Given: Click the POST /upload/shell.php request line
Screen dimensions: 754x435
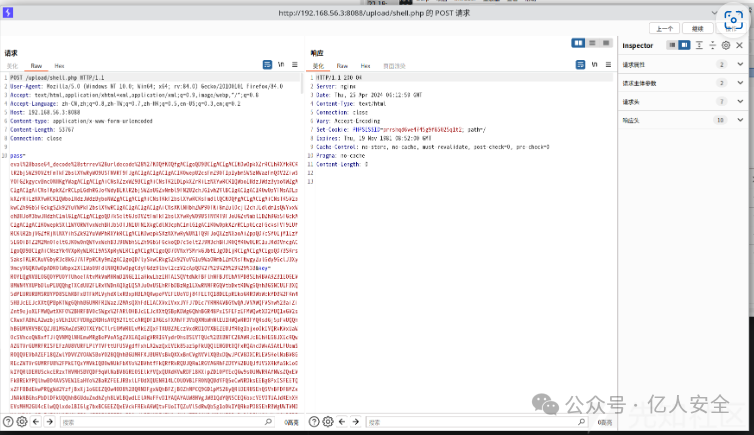Looking at the screenshot, I should pyautogui.click(x=57, y=77).
